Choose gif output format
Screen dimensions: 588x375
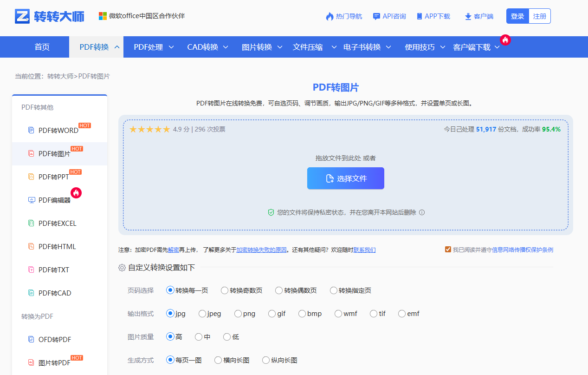(272, 314)
